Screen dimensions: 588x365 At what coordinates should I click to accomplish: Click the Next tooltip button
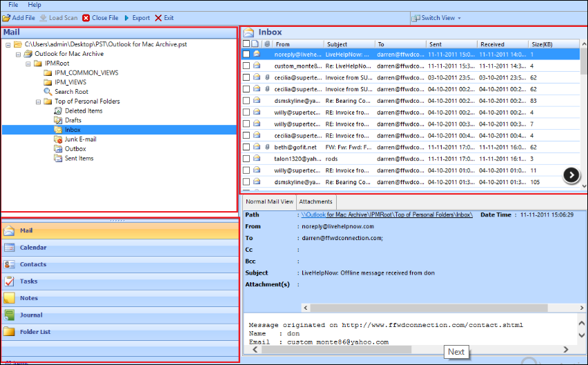tap(456, 352)
